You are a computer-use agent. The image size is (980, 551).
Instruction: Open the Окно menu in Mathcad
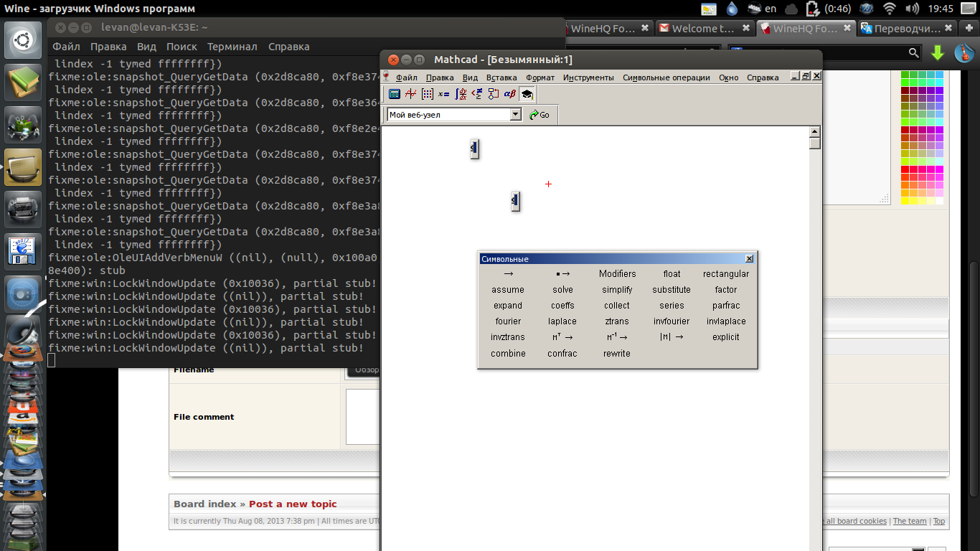(x=728, y=77)
